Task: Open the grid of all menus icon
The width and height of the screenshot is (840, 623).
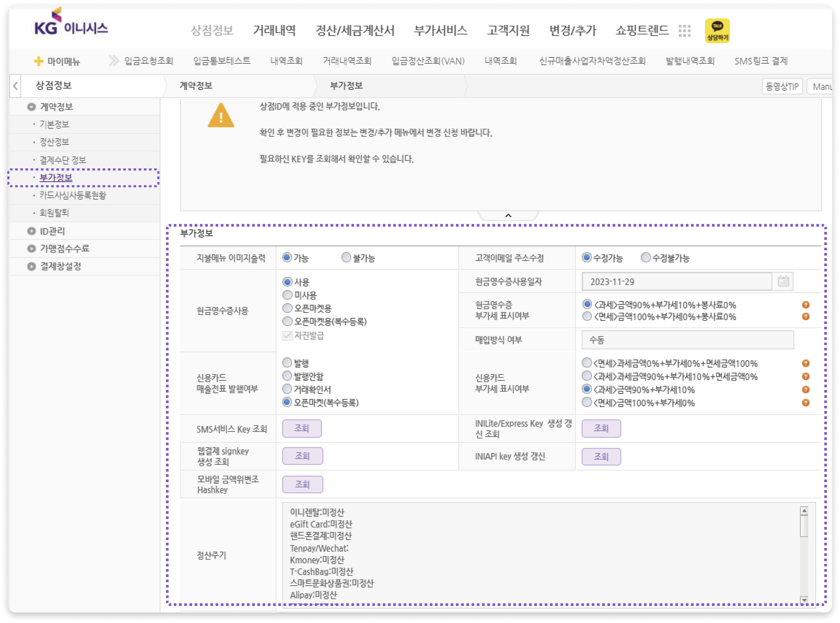Action: tap(684, 30)
